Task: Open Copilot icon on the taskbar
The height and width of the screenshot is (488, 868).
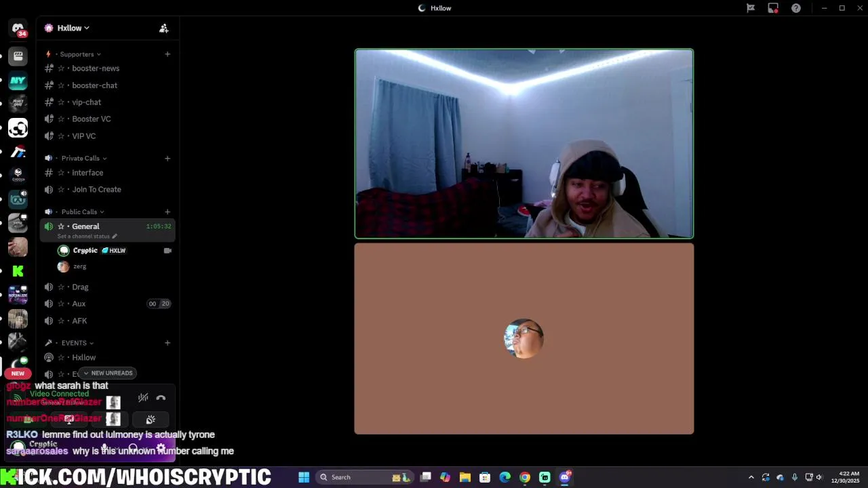Action: point(445,477)
